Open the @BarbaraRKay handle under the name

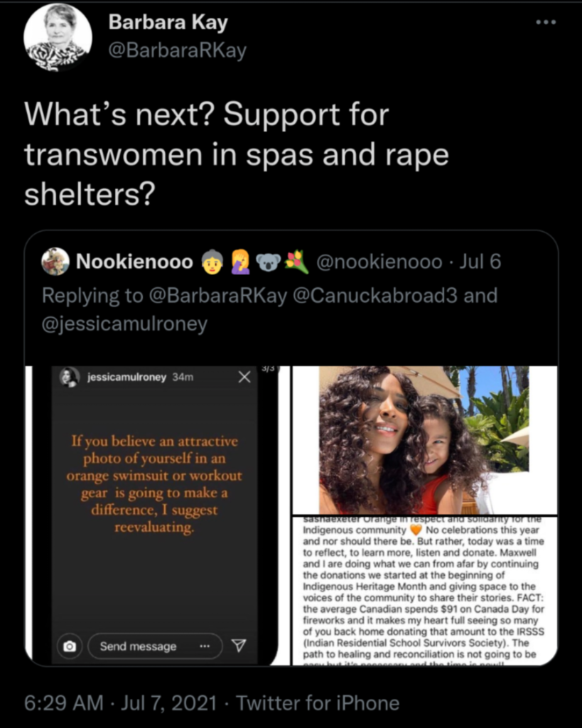tap(177, 50)
